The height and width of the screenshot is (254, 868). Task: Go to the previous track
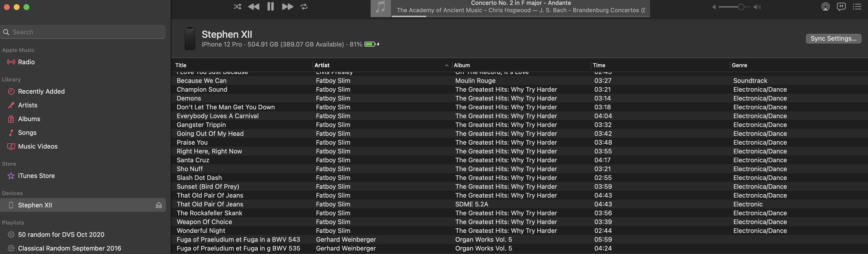254,7
